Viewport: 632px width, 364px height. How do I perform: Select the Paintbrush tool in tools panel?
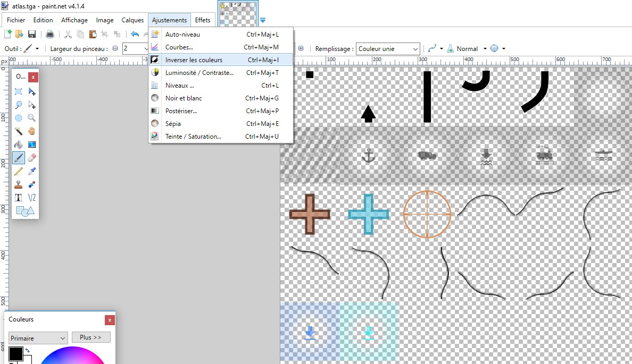tap(19, 158)
